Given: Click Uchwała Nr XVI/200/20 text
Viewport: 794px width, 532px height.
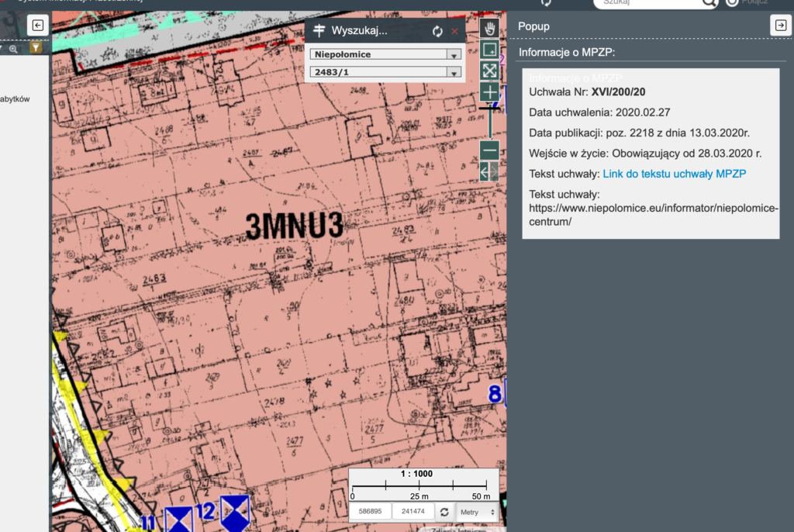Looking at the screenshot, I should 587,92.
